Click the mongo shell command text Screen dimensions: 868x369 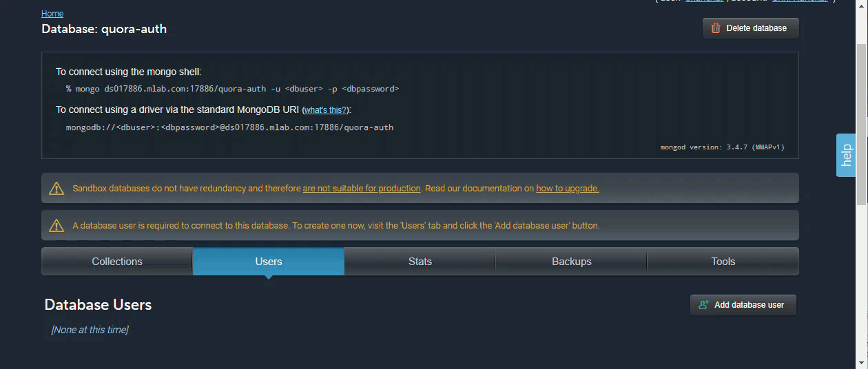232,89
